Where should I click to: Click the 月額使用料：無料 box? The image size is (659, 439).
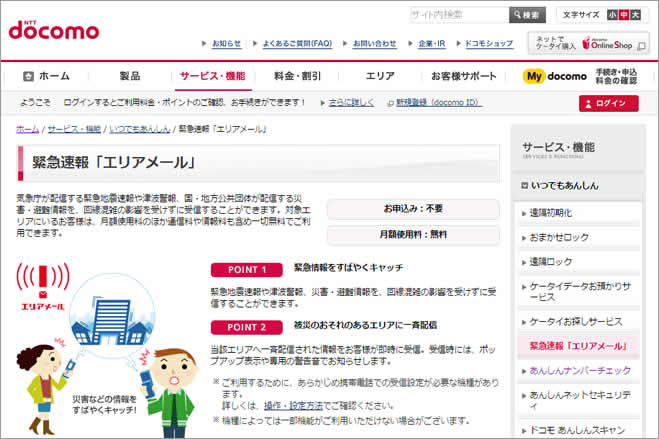[413, 234]
